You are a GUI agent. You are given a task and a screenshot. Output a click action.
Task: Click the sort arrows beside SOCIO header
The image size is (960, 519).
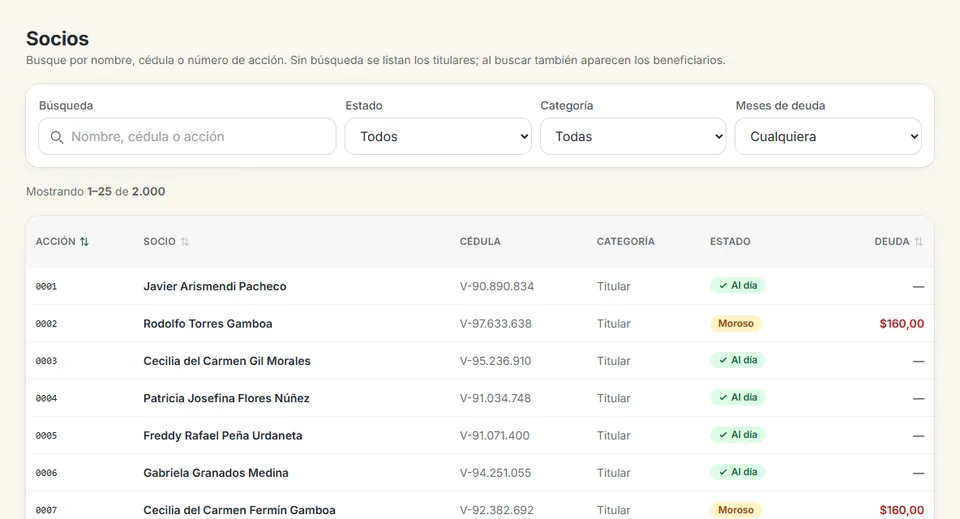click(184, 242)
